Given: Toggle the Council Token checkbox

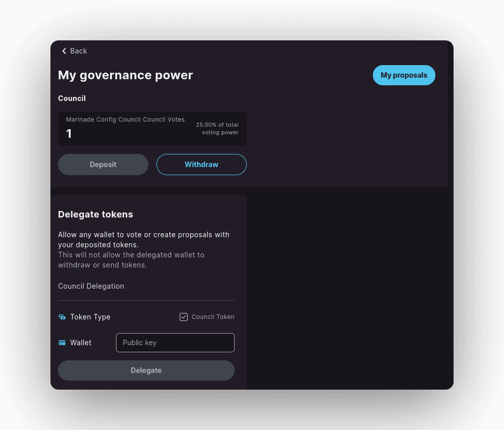Looking at the screenshot, I should [184, 317].
